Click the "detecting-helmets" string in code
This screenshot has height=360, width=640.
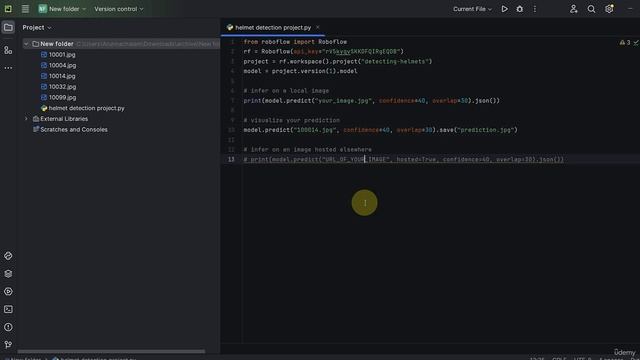(x=395, y=61)
